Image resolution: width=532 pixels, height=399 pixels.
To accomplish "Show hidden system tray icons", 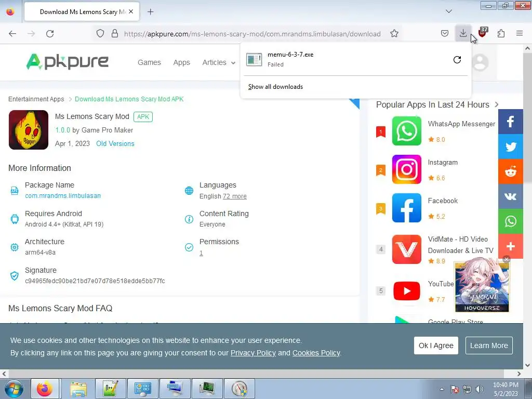I will click(442, 389).
